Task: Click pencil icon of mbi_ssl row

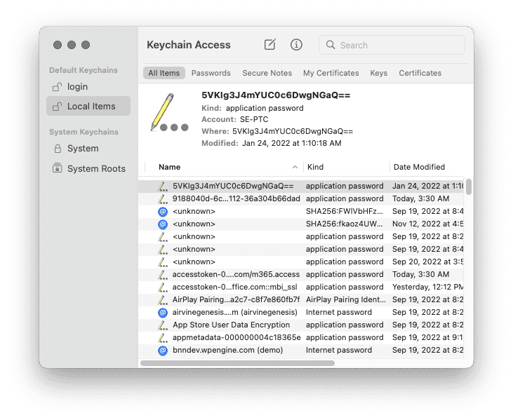Action: tap(163, 287)
